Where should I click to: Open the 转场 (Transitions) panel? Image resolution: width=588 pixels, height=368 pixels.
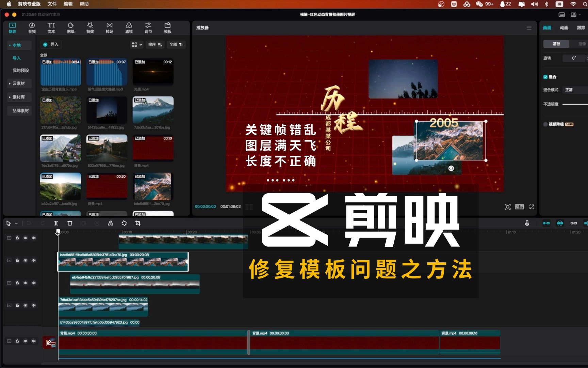point(109,28)
